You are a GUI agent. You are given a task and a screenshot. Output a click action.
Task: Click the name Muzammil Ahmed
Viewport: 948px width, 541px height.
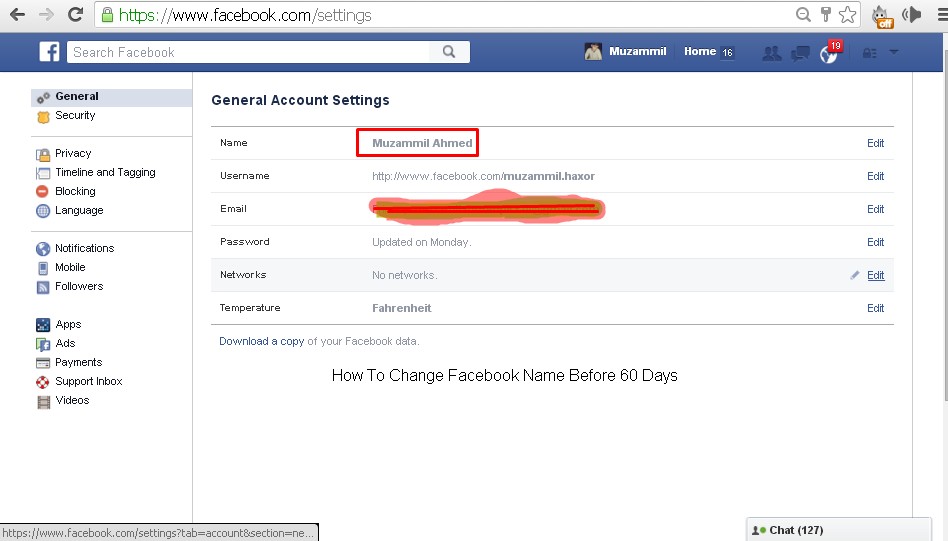[422, 143]
